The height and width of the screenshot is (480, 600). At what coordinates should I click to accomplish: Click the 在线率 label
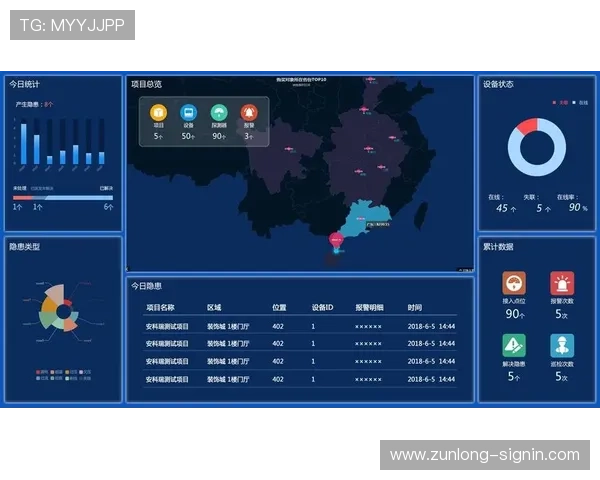click(x=567, y=197)
